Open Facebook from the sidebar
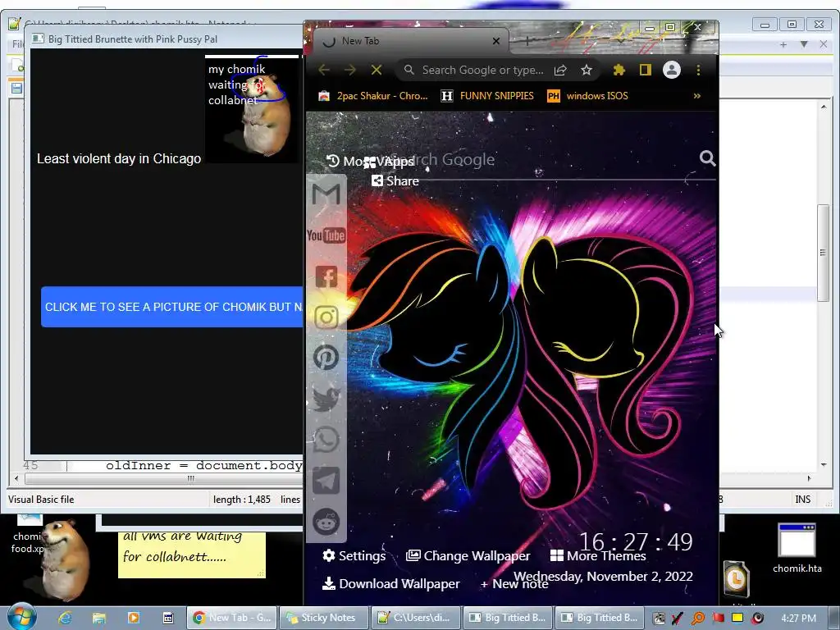This screenshot has width=840, height=630. [x=326, y=276]
